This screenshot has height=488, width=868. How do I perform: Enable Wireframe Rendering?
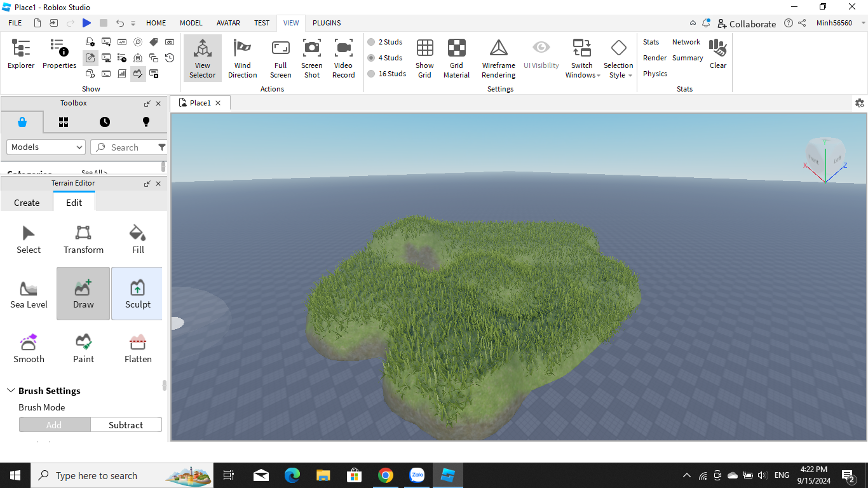tap(499, 58)
